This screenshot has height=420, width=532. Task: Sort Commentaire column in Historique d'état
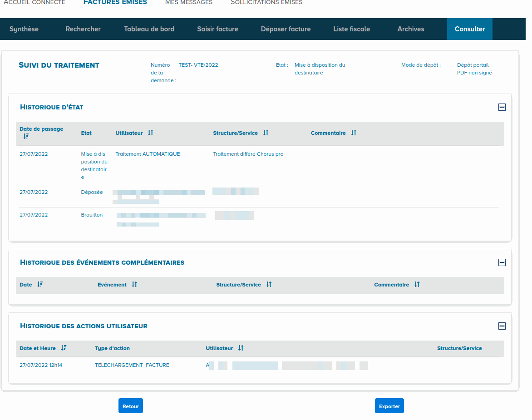point(354,133)
